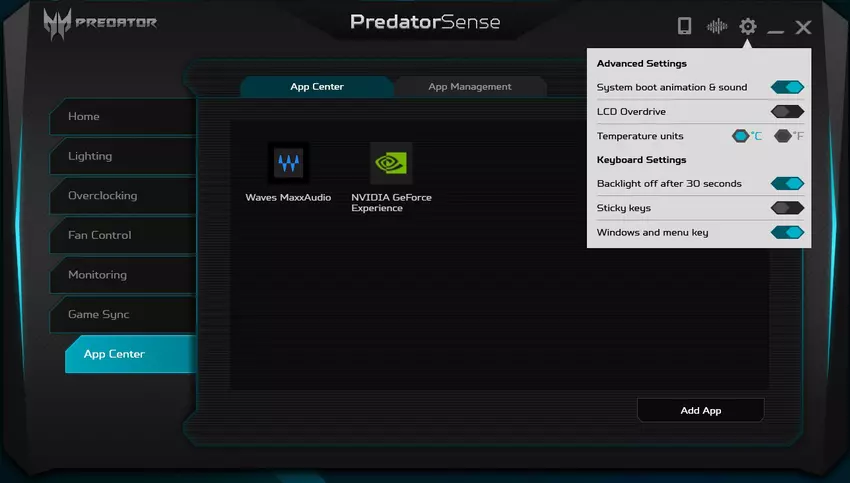Open the audio waveform icon in header
This screenshot has height=483, width=850.
tap(716, 26)
